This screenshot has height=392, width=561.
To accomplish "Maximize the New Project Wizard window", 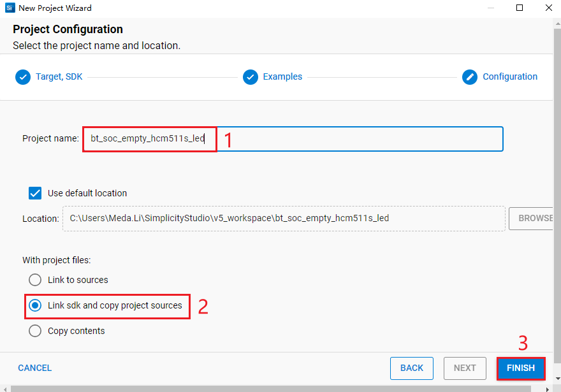I will 520,8.
